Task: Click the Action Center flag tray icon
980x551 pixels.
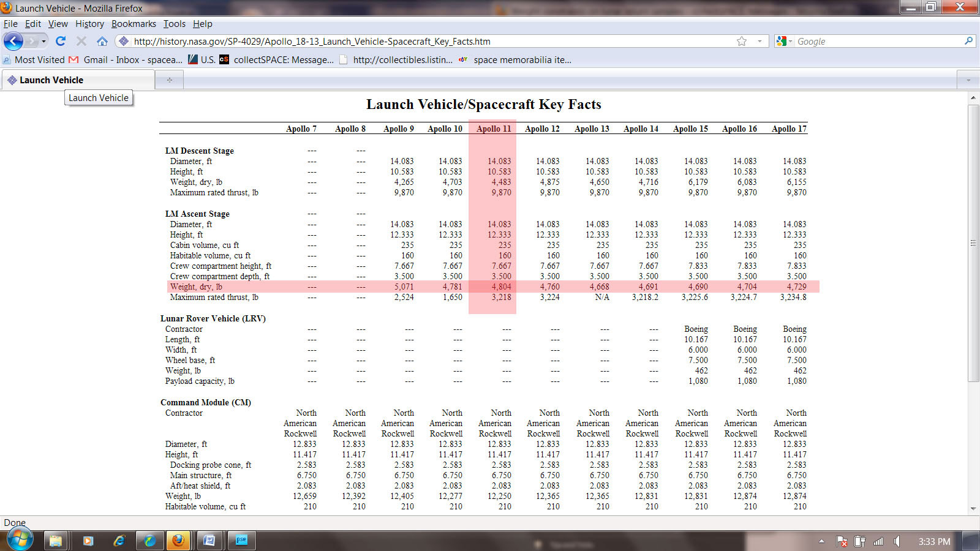Action: [x=842, y=541]
